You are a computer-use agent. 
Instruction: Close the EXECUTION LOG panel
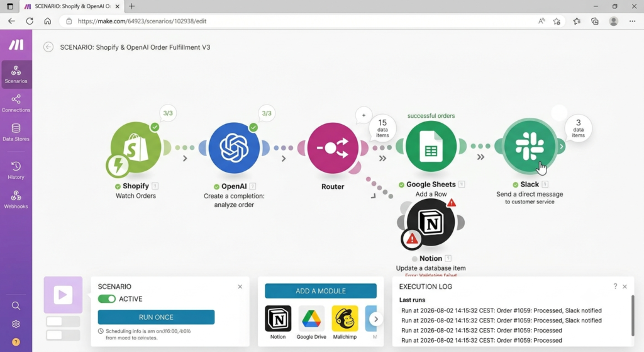tap(625, 287)
